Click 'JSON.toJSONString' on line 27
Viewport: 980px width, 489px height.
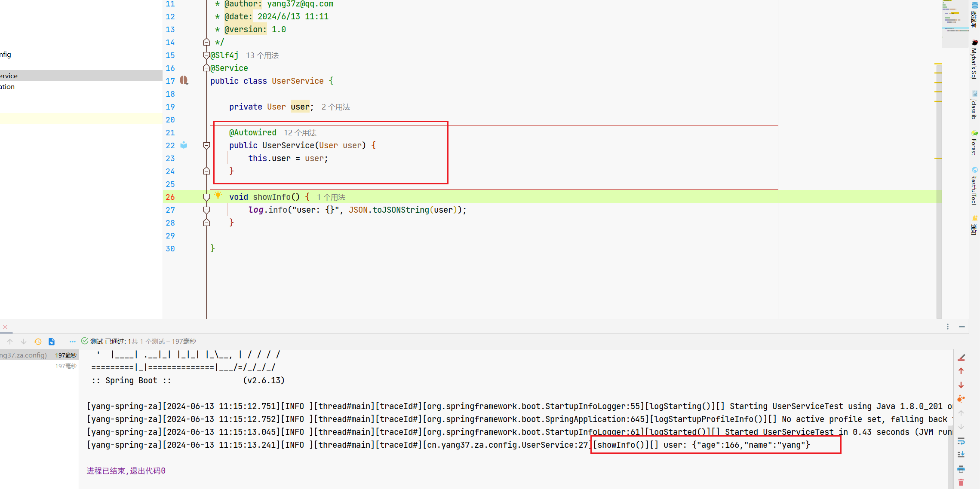389,210
